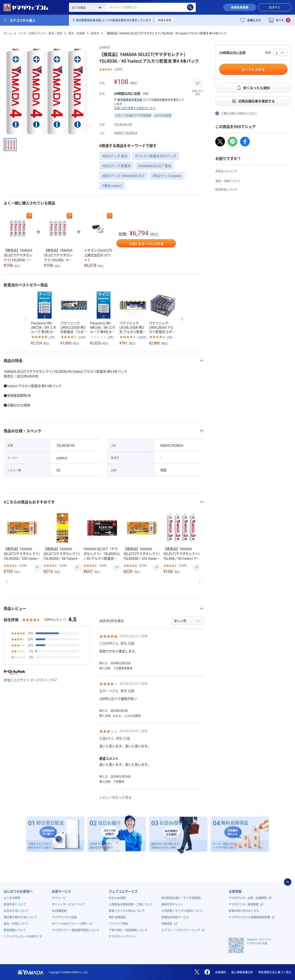Open the yselect brand link above title
Viewport: 295px width, 980px height.
click(105, 47)
